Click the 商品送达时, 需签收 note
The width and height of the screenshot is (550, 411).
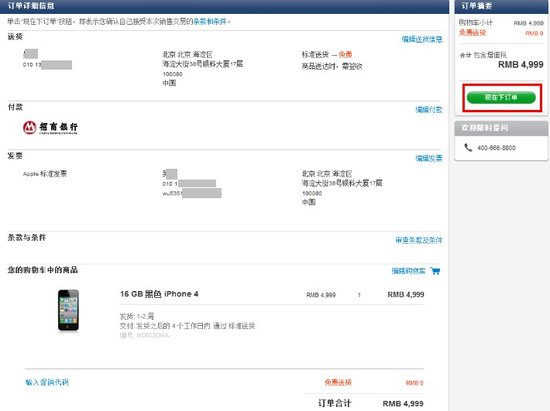pyautogui.click(x=332, y=66)
